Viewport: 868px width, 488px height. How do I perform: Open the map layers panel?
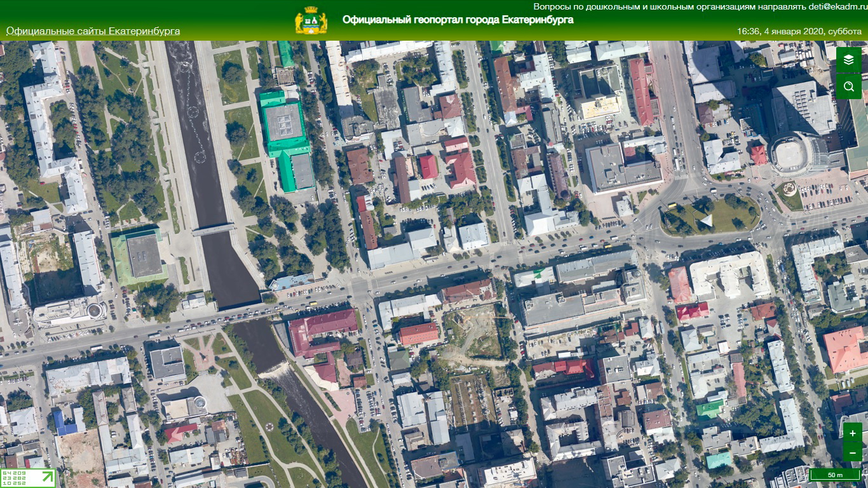tap(848, 60)
